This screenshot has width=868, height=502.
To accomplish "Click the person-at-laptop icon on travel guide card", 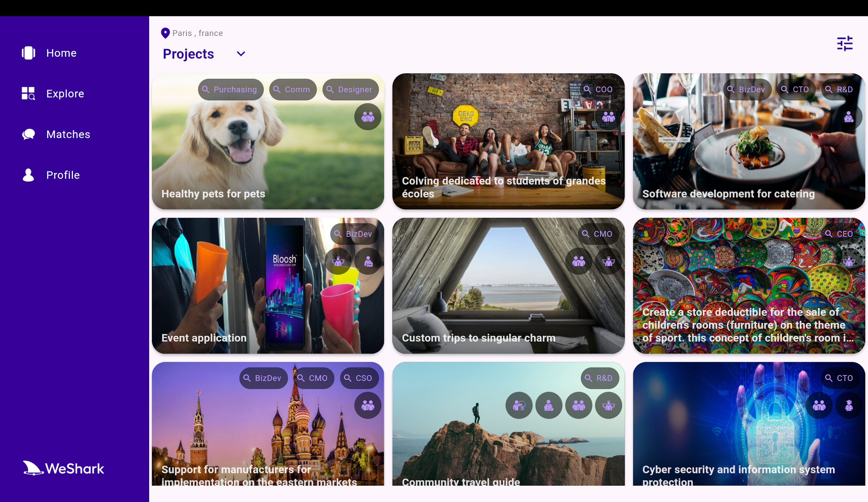I will pyautogui.click(x=549, y=406).
